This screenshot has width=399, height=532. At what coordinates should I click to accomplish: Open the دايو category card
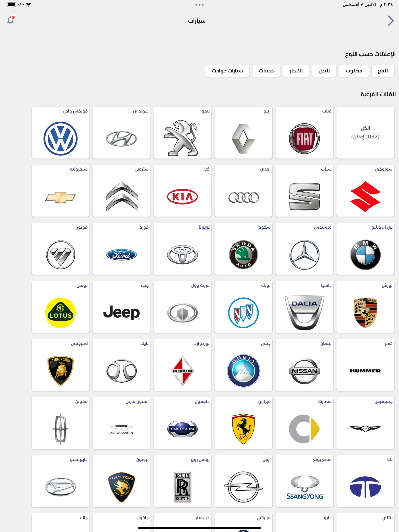pyautogui.click(x=304, y=522)
